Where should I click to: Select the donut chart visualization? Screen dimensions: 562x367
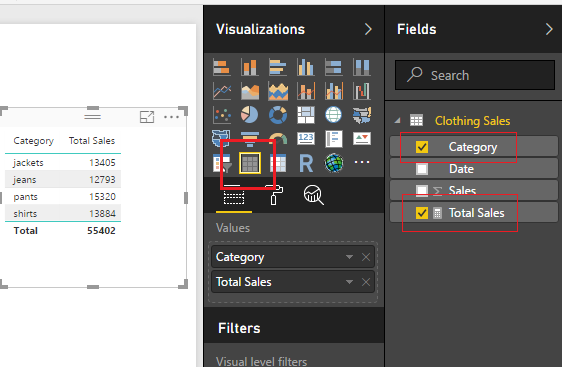point(278,115)
